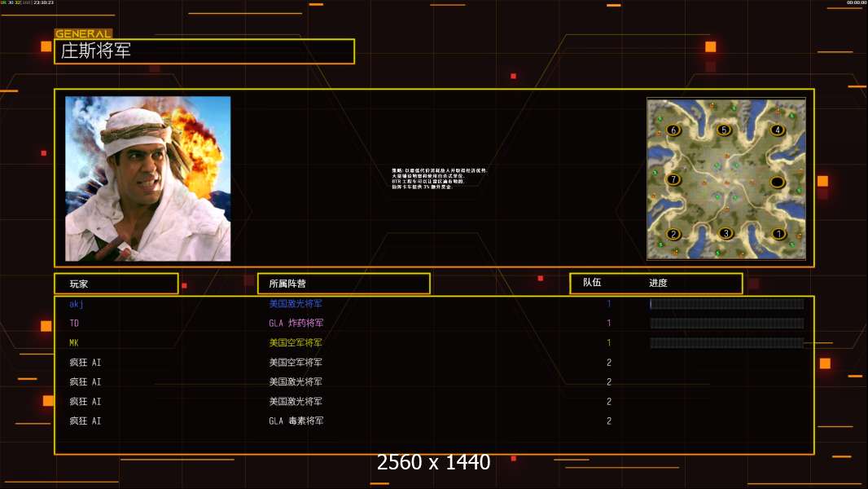Click TD's GLA 炸药将军 faction
This screenshot has width=868, height=489.
pos(296,323)
